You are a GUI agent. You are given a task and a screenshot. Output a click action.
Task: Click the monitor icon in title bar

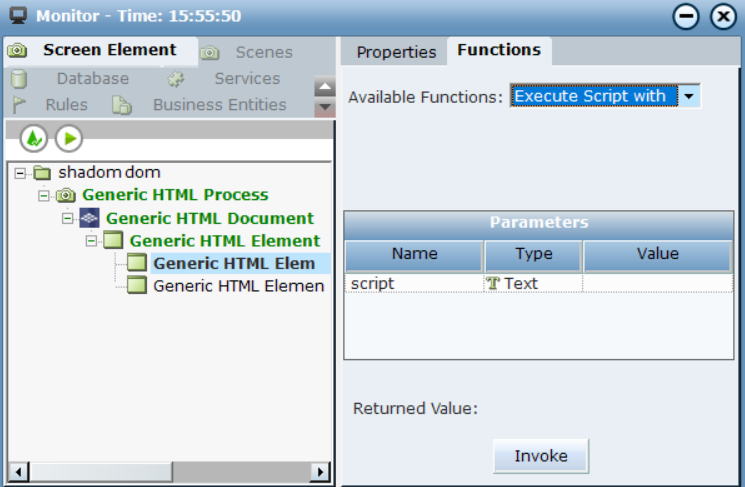coord(18,17)
